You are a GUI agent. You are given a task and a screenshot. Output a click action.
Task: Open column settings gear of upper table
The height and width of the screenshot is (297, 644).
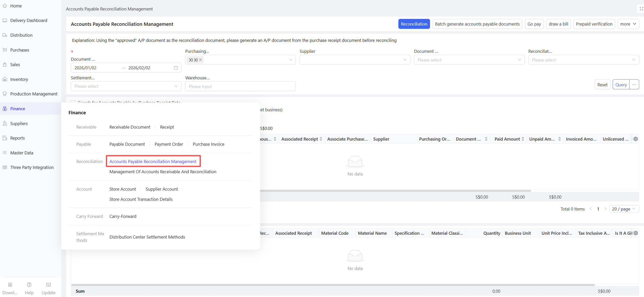coord(636,139)
